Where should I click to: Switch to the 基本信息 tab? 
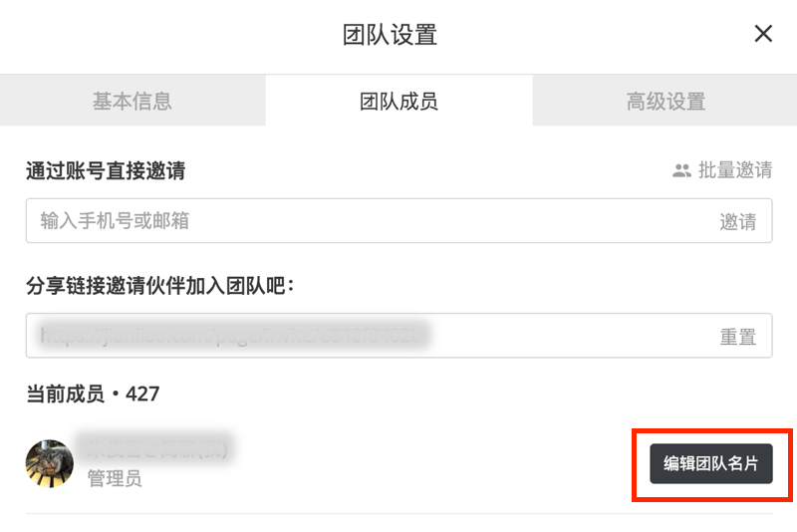coord(133,101)
